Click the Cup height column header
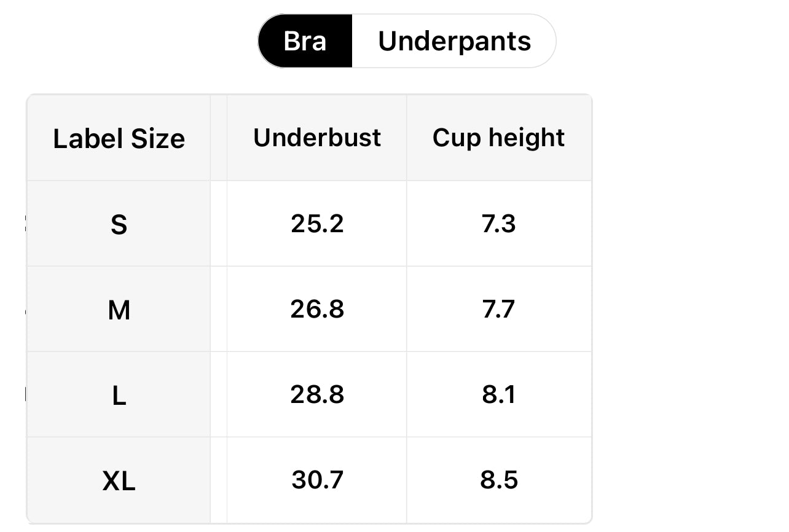The height and width of the screenshot is (532, 789). click(x=498, y=138)
